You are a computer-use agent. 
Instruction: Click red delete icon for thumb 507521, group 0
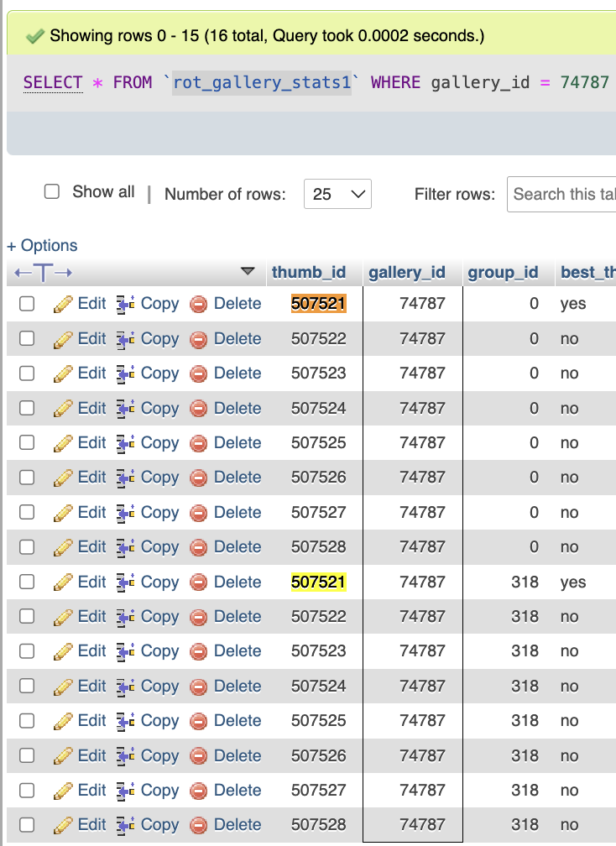pos(199,305)
